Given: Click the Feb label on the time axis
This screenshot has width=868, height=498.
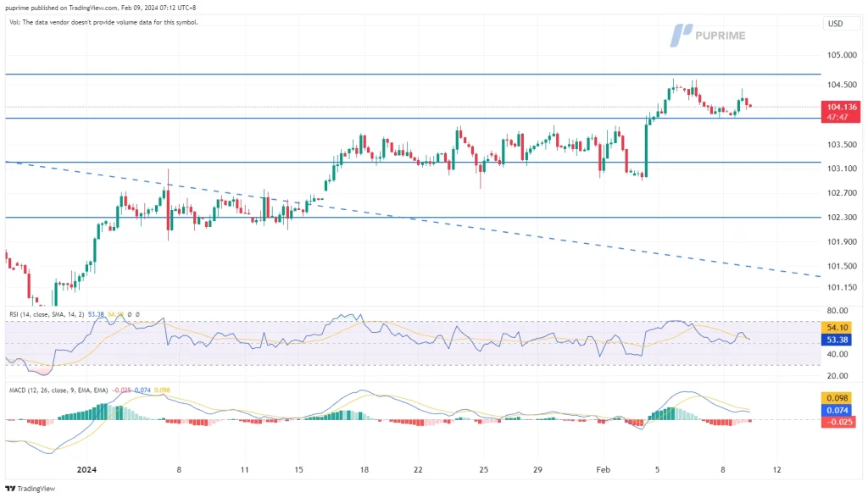Looking at the screenshot, I should point(601,468).
